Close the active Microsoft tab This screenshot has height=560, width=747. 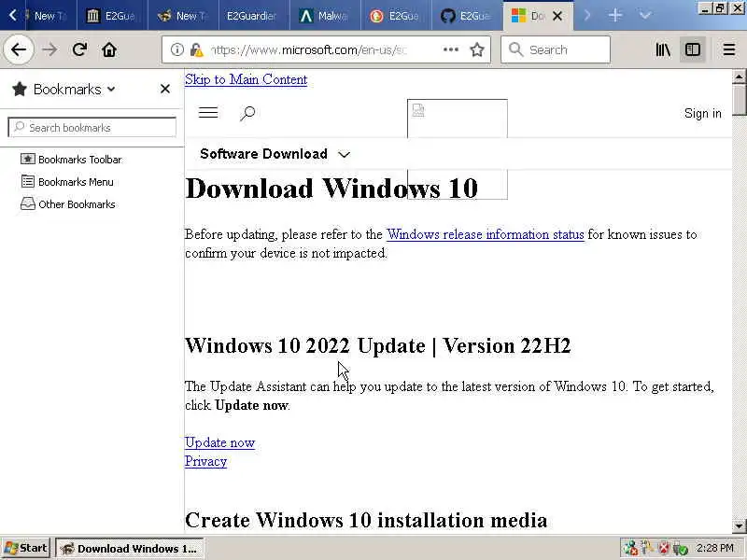(557, 16)
